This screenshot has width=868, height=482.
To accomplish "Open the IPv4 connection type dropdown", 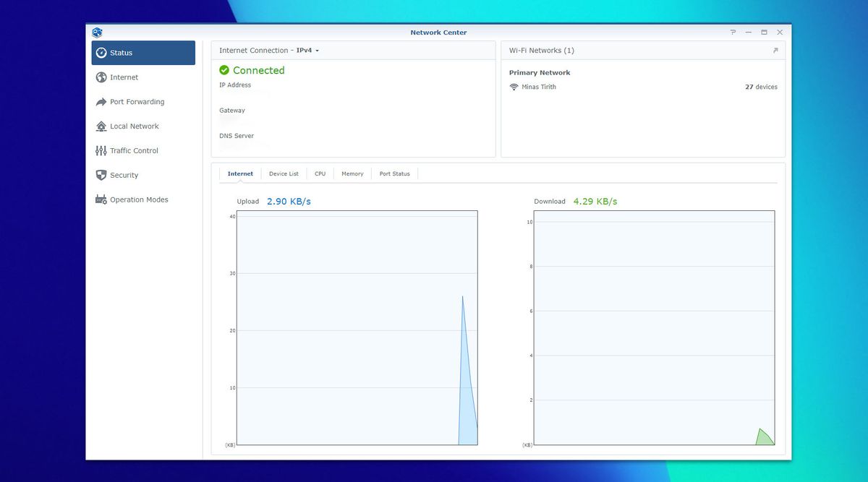I will (308, 51).
